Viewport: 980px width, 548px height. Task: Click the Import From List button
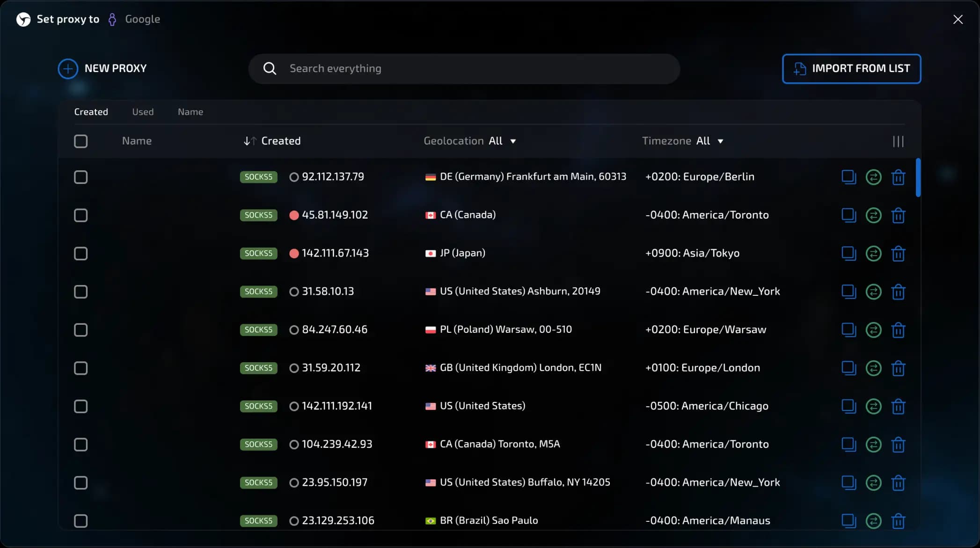[x=851, y=69]
